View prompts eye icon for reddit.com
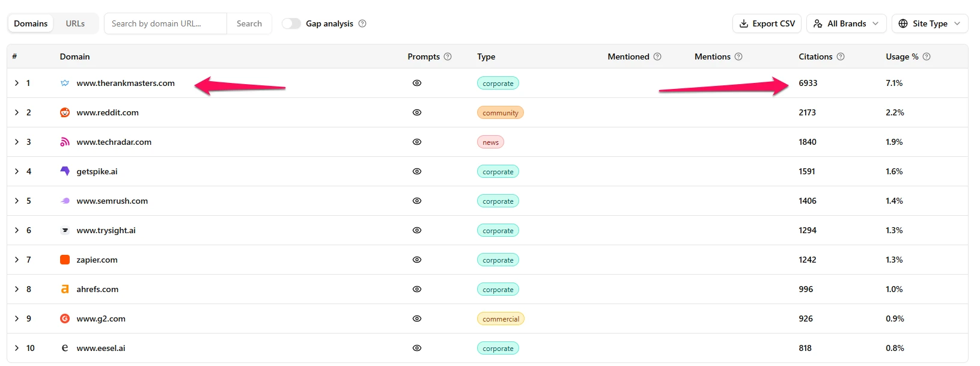The image size is (980, 366). click(417, 112)
